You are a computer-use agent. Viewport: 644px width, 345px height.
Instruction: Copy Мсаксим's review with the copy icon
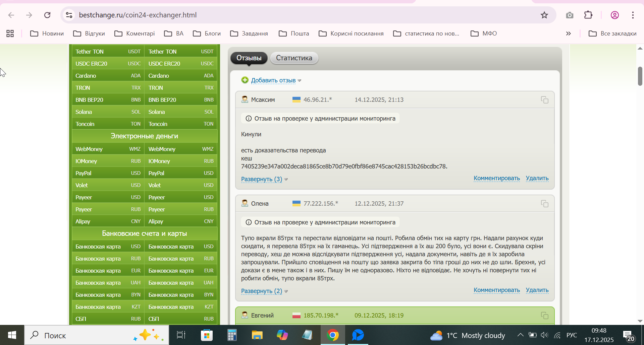[x=544, y=100]
